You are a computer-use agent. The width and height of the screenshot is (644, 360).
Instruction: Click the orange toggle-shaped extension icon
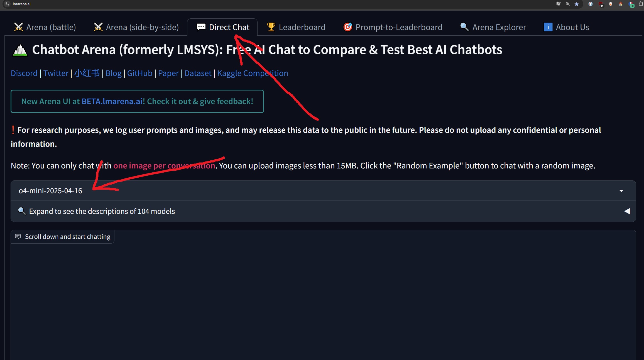(x=611, y=4)
